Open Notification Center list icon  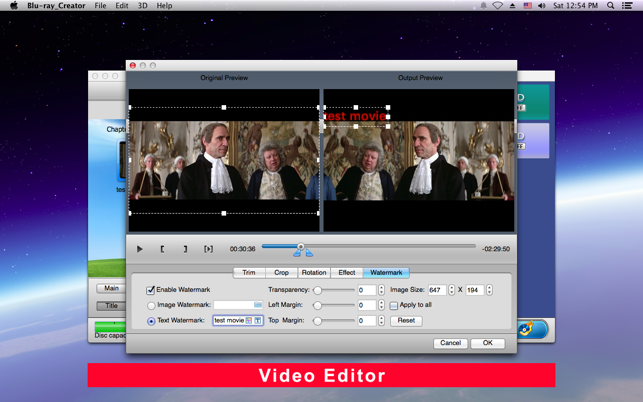pyautogui.click(x=627, y=6)
